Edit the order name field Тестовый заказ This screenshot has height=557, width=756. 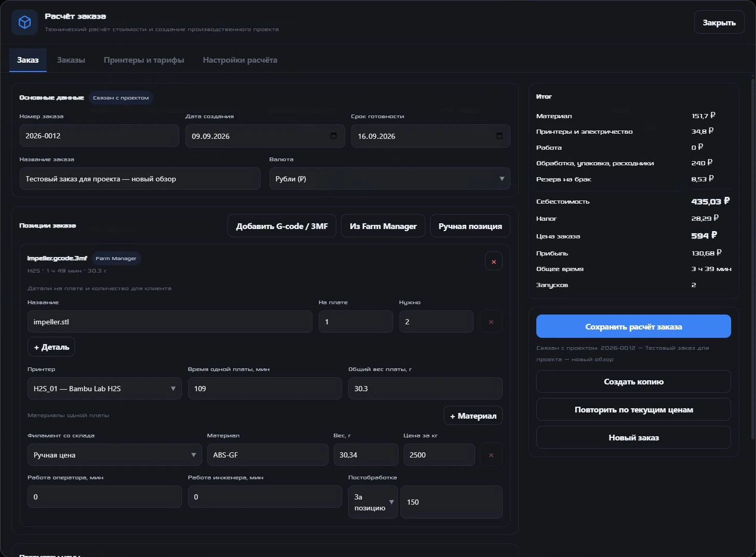140,179
